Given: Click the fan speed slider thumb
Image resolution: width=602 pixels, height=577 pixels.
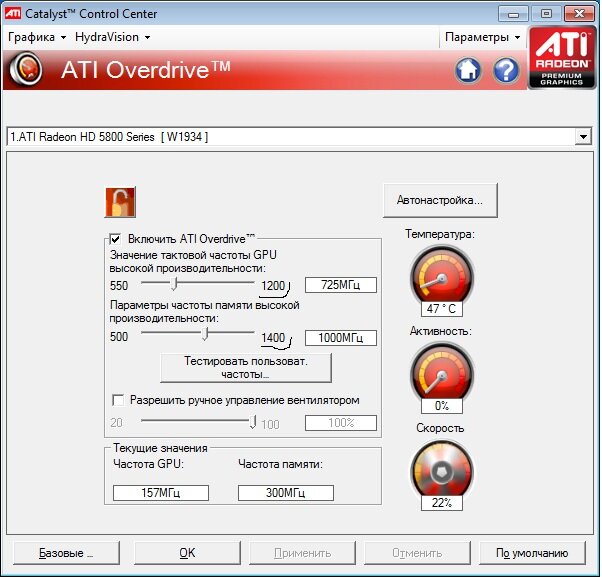Looking at the screenshot, I should point(253,422).
